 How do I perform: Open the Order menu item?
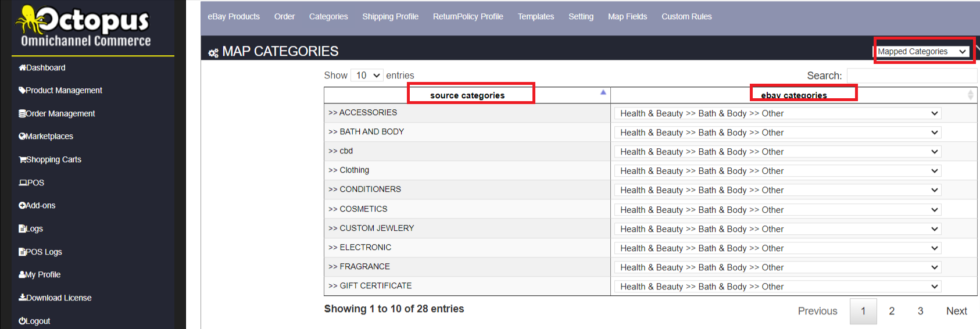click(x=284, y=16)
